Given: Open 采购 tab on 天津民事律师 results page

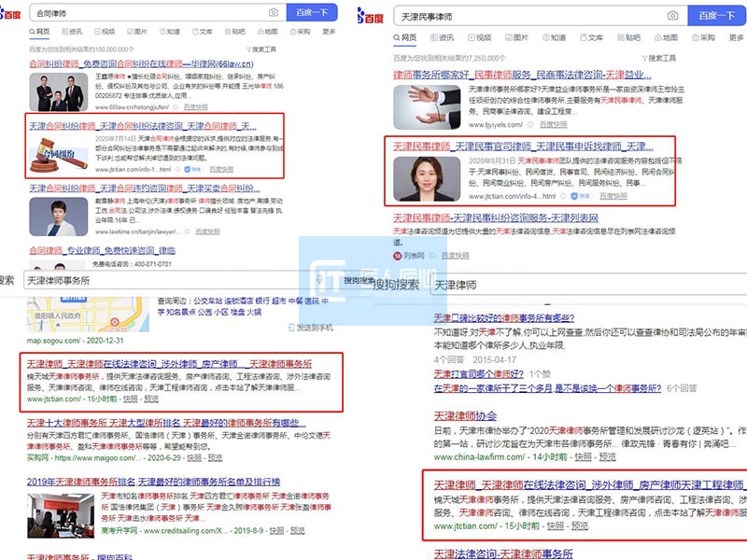Looking at the screenshot, I should [704, 37].
